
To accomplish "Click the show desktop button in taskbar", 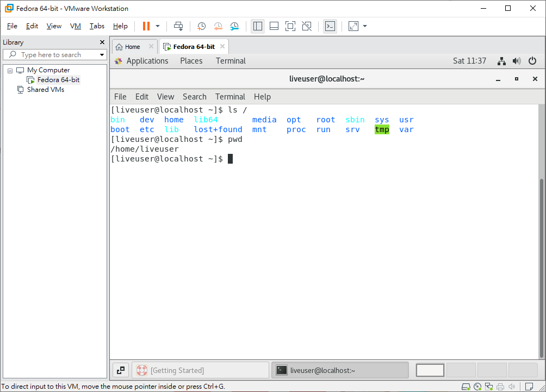I will (121, 370).
